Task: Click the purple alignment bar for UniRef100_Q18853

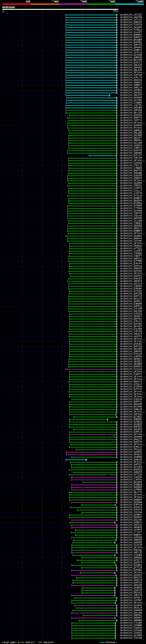Action: point(92,452)
